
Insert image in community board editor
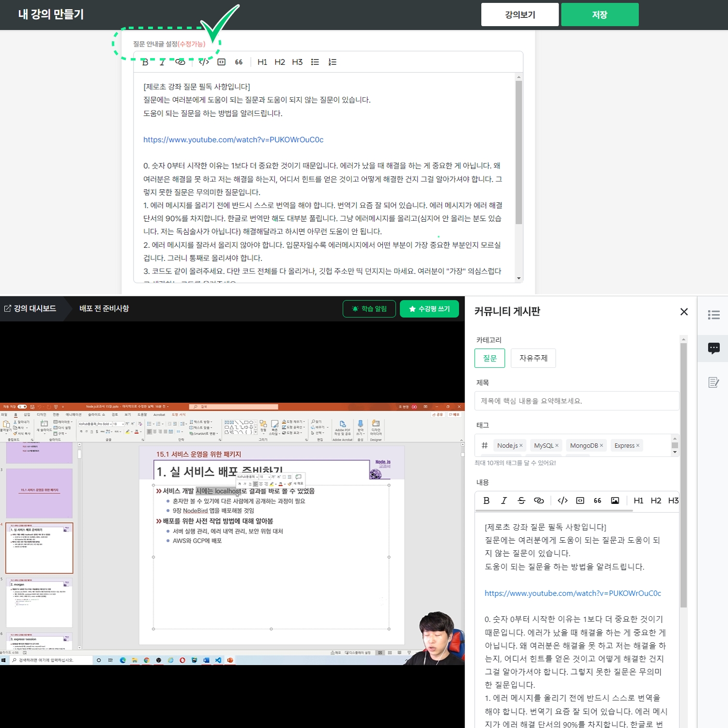coord(615,500)
